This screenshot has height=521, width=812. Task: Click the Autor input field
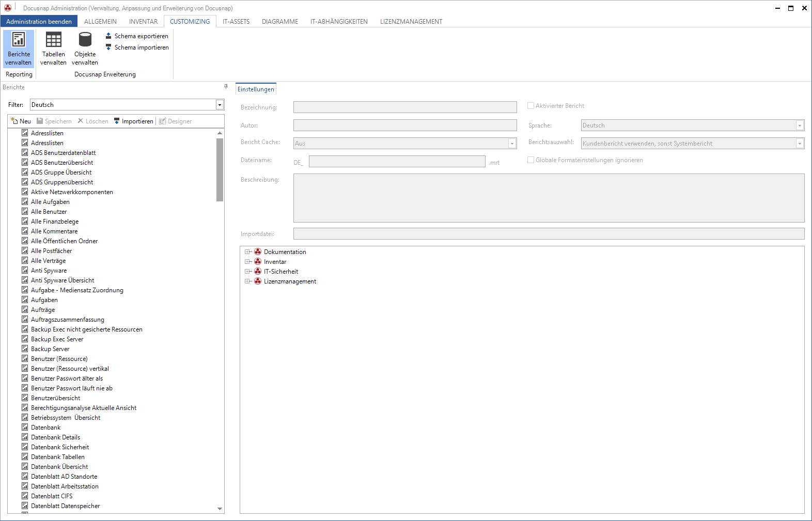(x=405, y=125)
